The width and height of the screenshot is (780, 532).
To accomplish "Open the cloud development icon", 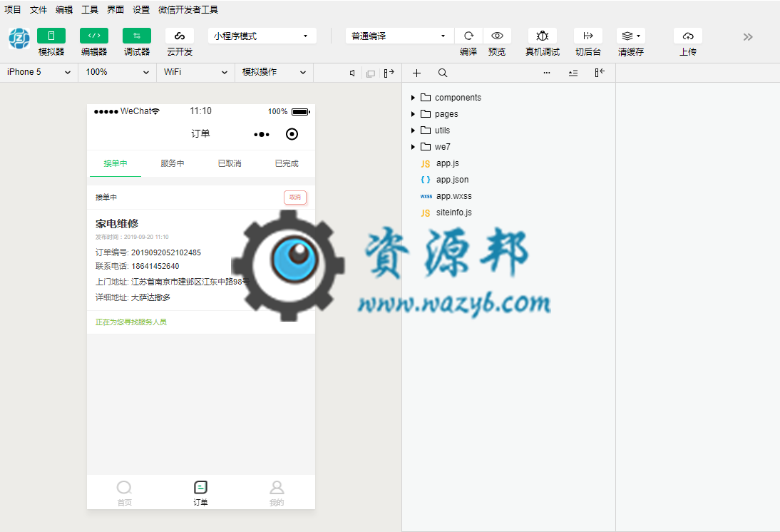I will pyautogui.click(x=180, y=36).
